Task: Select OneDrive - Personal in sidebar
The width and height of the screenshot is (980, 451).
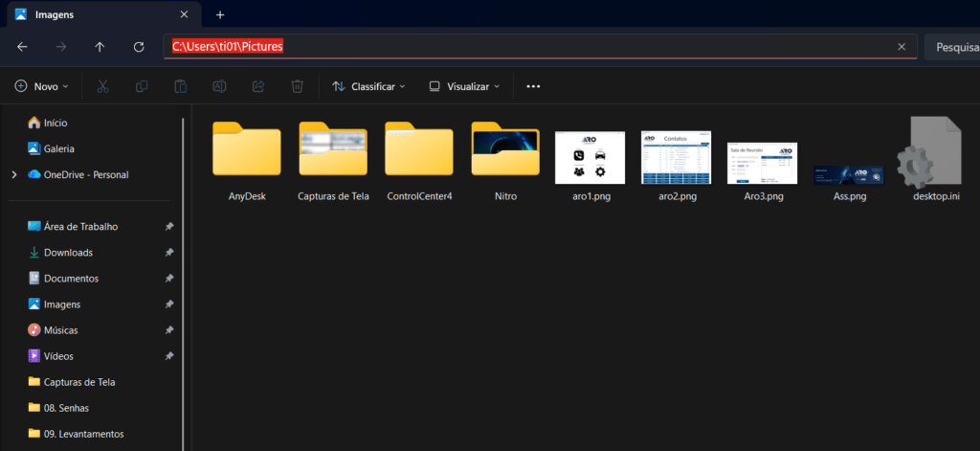Action: 78,175
